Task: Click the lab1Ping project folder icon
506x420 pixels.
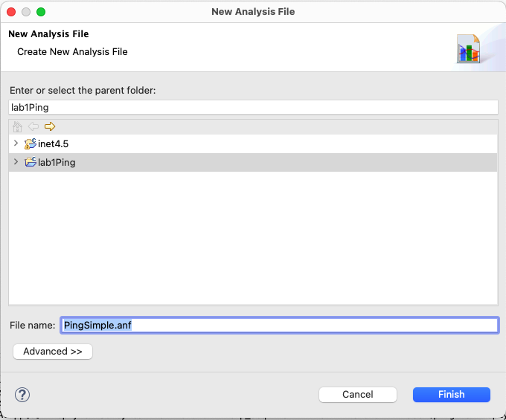Action: (x=31, y=162)
